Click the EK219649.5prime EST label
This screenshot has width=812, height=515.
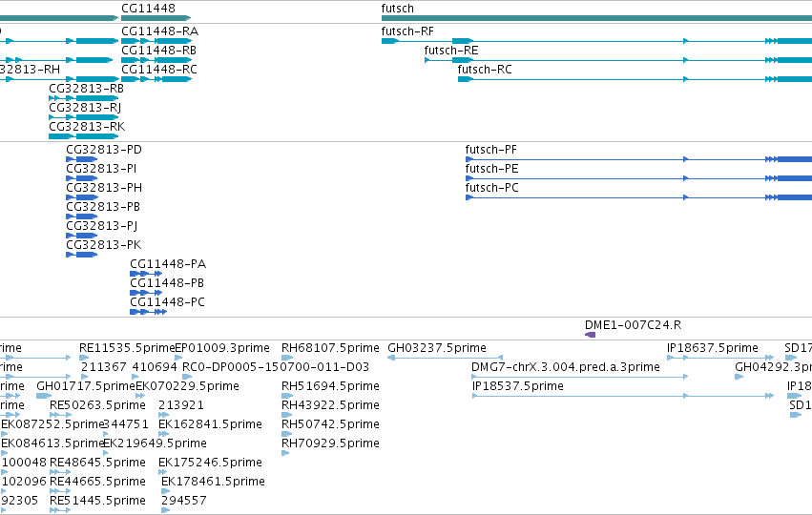pos(155,443)
